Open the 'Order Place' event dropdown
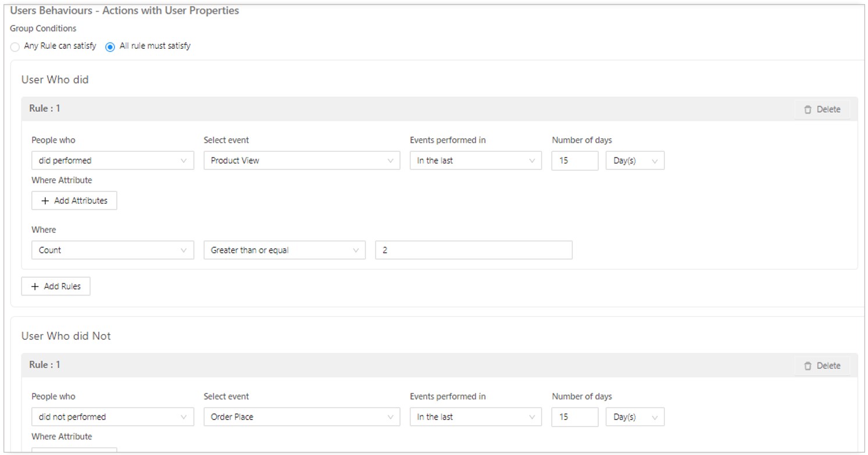 coord(301,417)
